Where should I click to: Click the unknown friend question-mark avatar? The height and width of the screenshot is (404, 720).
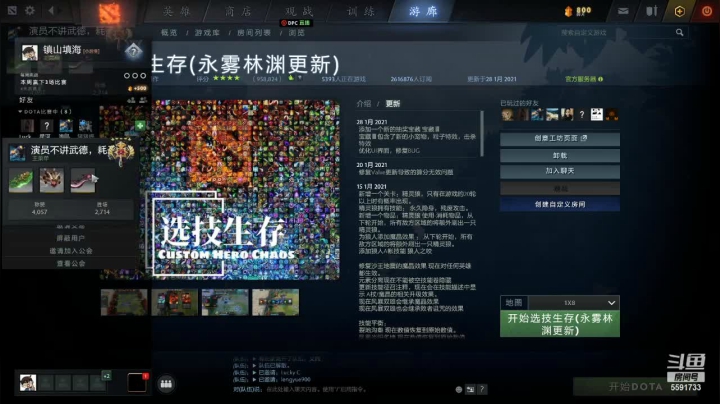click(582, 114)
